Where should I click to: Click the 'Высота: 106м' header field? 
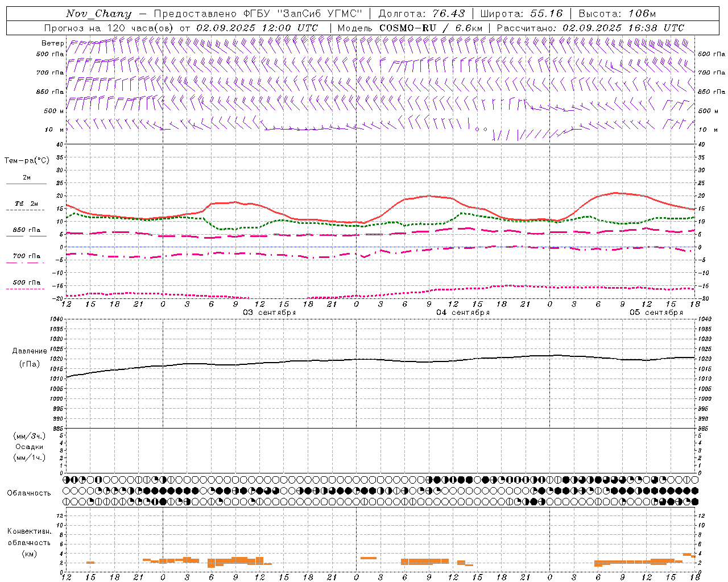(617, 14)
